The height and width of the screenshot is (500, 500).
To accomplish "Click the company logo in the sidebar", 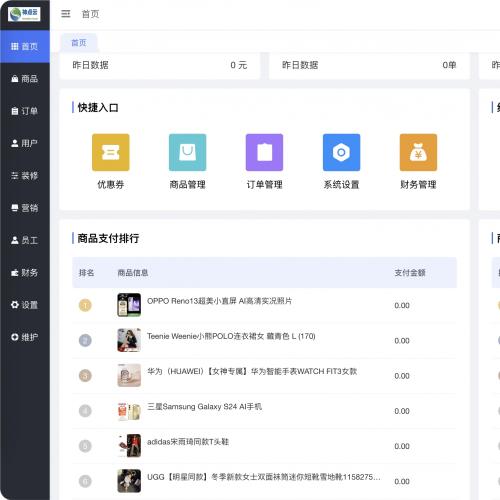I will [24, 14].
